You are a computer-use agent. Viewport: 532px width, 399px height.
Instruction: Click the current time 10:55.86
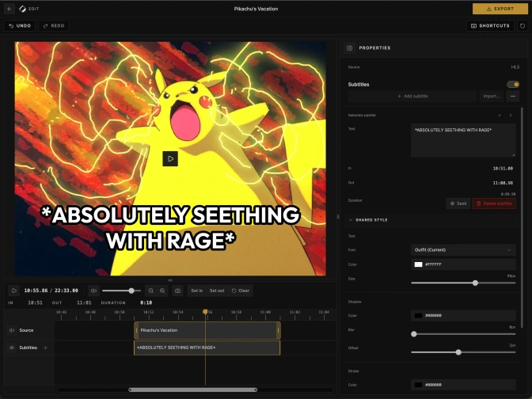click(36, 291)
